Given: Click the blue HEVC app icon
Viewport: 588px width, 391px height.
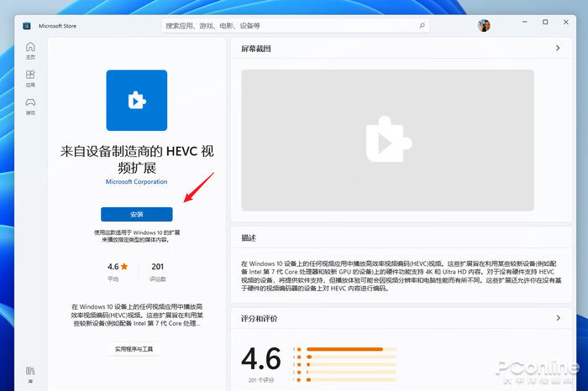Looking at the screenshot, I should pyautogui.click(x=136, y=101).
